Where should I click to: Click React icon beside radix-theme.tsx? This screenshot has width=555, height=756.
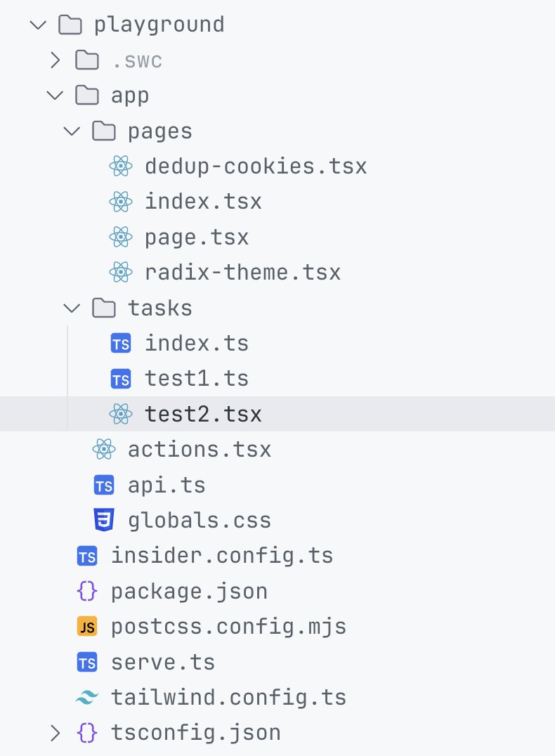coord(121,273)
